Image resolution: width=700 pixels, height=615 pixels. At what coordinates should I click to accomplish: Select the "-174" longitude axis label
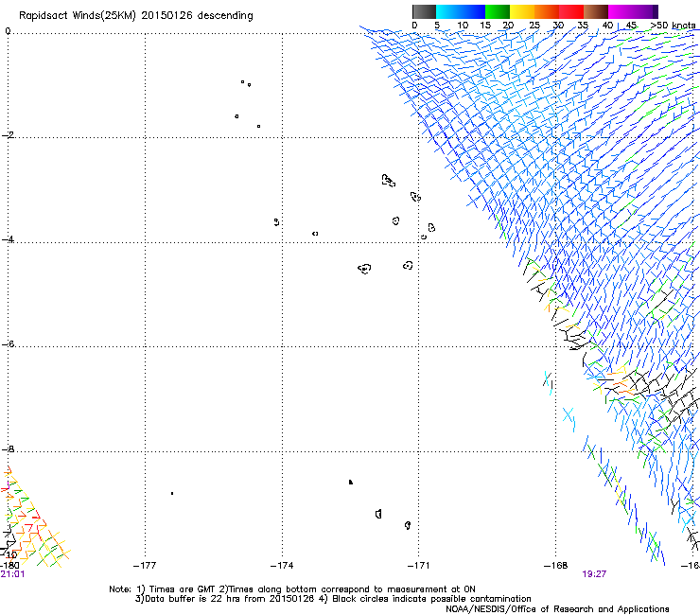282,566
